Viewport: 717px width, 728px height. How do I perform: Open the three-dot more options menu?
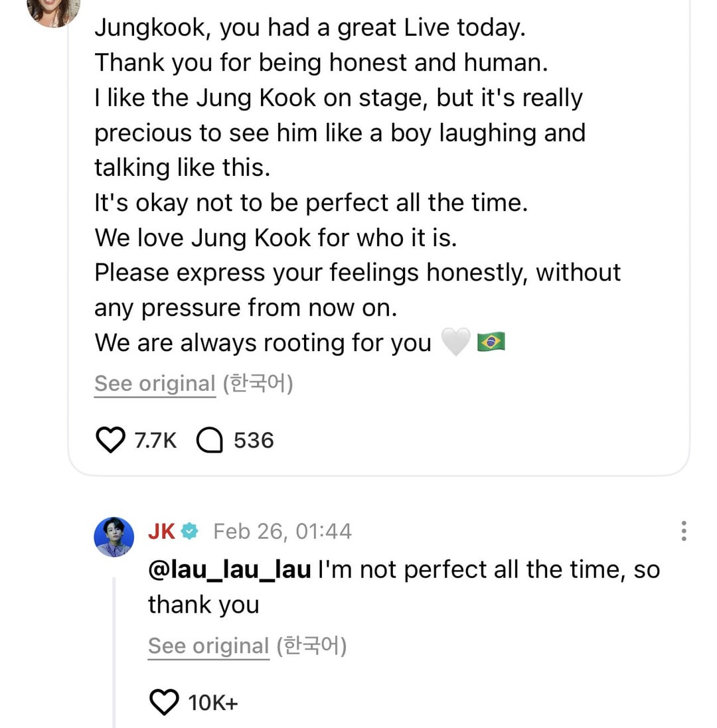[x=684, y=531]
